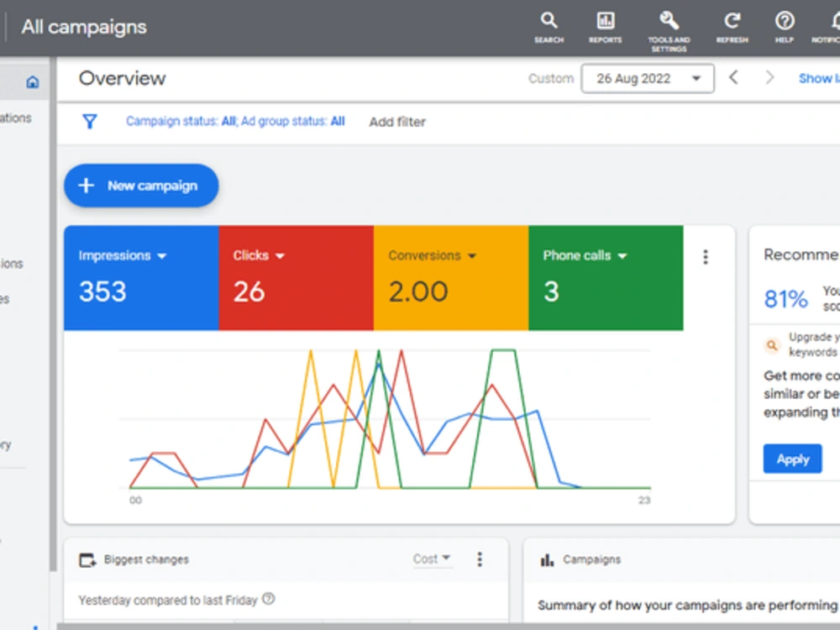840x630 pixels.
Task: Click Ad group status: All filter
Action: 292,121
